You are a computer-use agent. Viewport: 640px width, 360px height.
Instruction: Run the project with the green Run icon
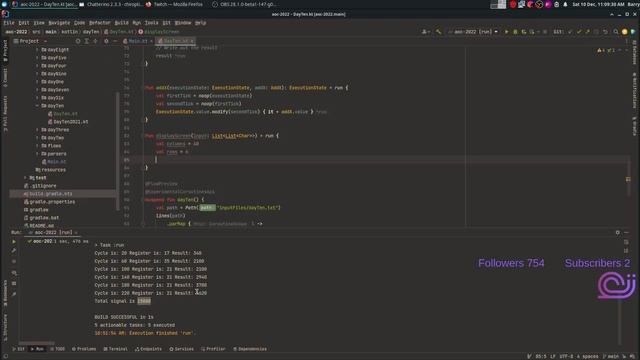507,31
